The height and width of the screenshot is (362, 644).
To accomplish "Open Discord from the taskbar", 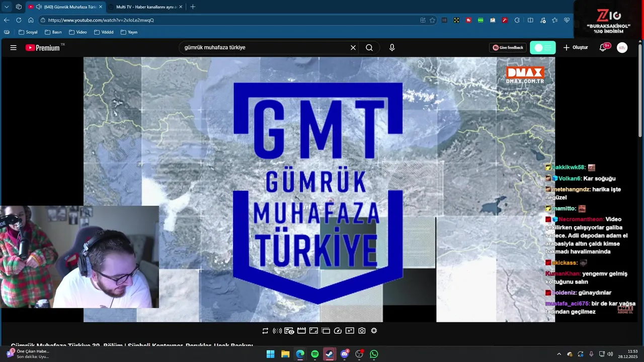I will (345, 354).
